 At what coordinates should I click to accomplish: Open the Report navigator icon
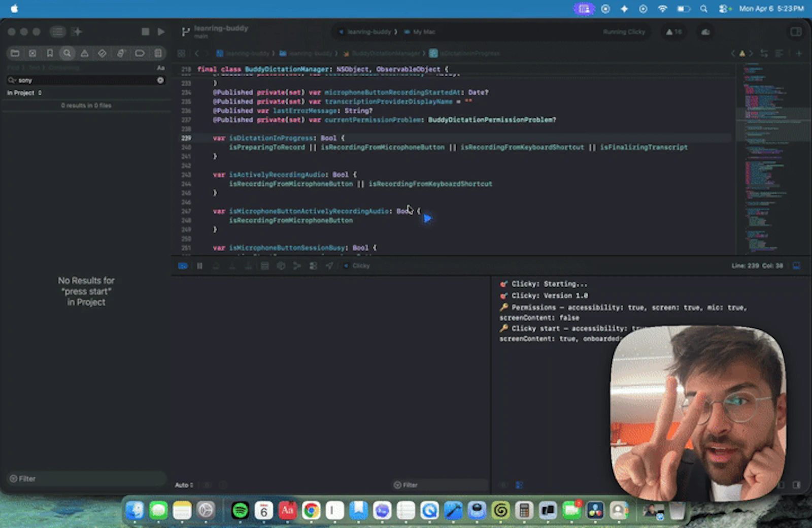point(158,53)
